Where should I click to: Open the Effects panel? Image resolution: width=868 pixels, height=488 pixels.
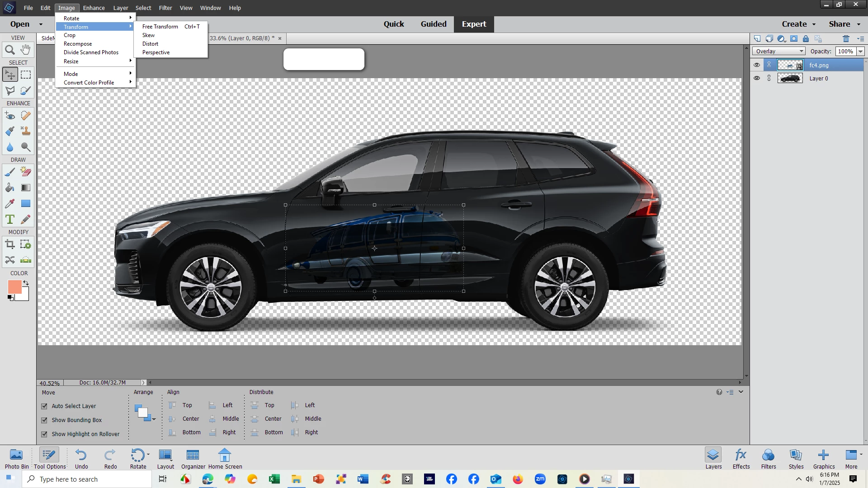tap(741, 458)
